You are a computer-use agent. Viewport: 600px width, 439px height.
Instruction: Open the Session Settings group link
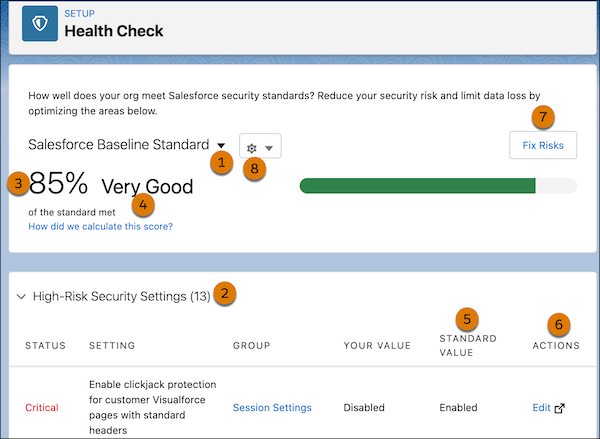[x=272, y=408]
